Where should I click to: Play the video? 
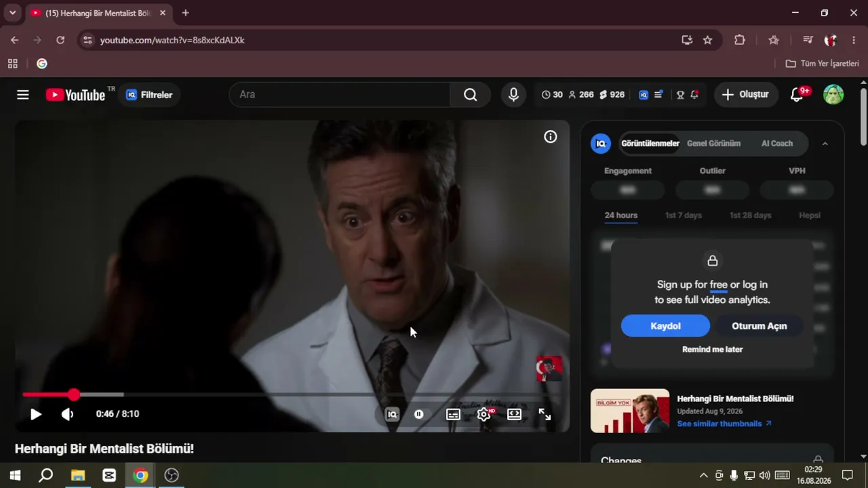pos(36,414)
